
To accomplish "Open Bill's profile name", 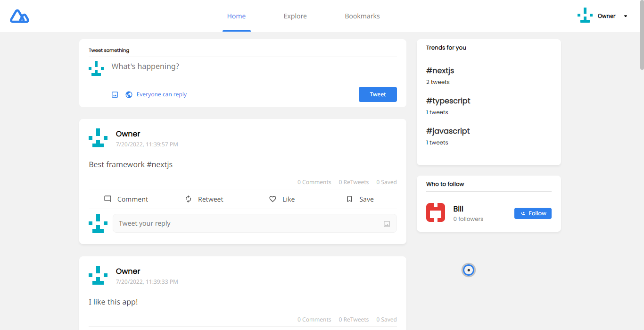I will point(458,209).
